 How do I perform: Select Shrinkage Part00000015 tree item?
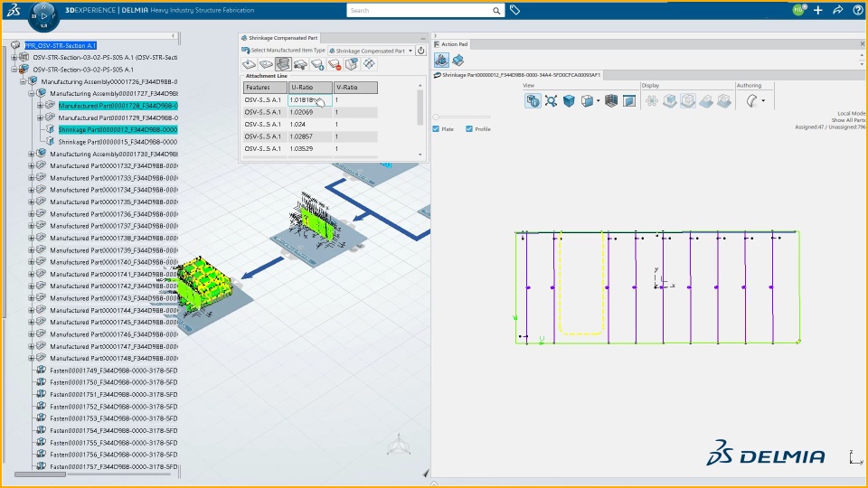click(x=118, y=142)
